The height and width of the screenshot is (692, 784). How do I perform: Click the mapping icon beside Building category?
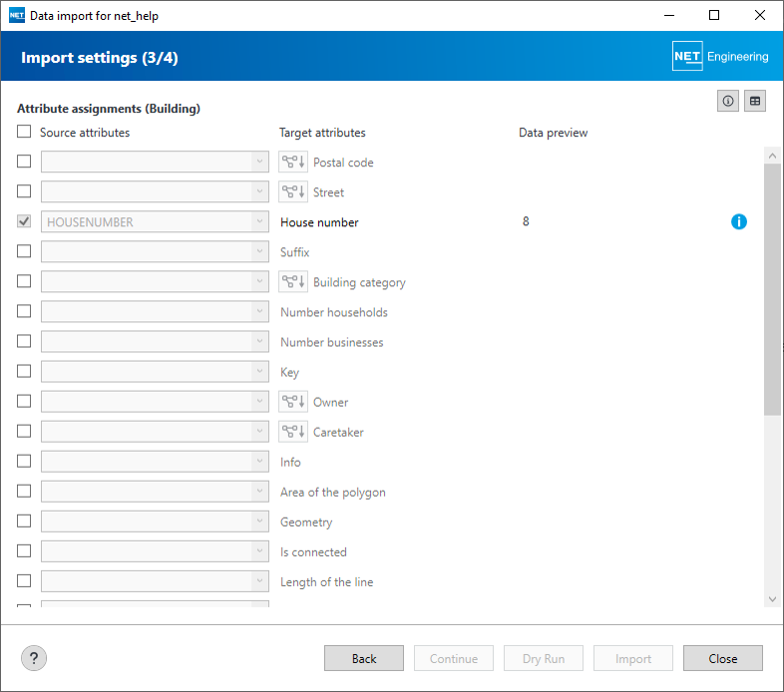(x=293, y=282)
